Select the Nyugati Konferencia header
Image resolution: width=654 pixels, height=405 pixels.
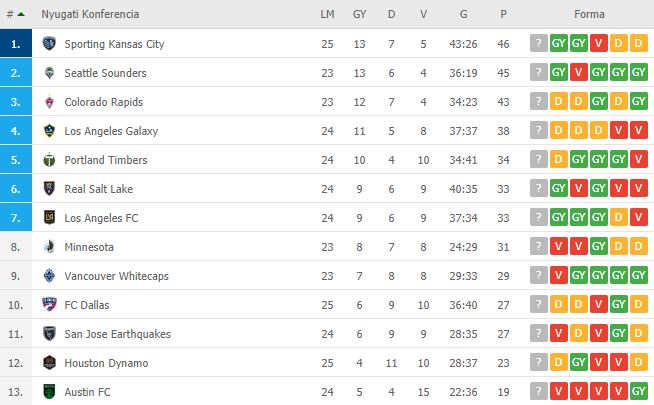tap(90, 14)
